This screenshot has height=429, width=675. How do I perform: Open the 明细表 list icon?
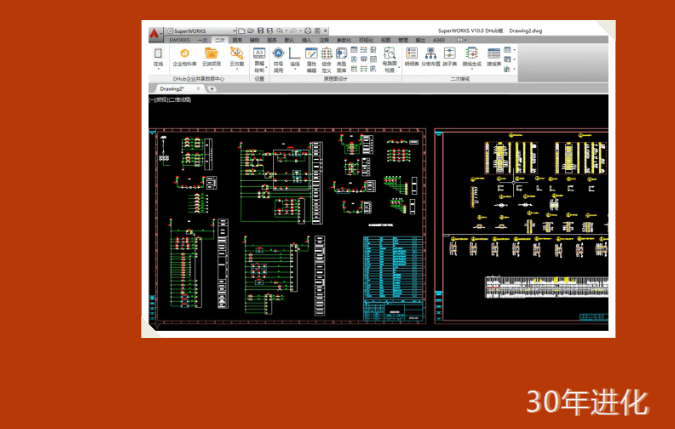(x=412, y=53)
